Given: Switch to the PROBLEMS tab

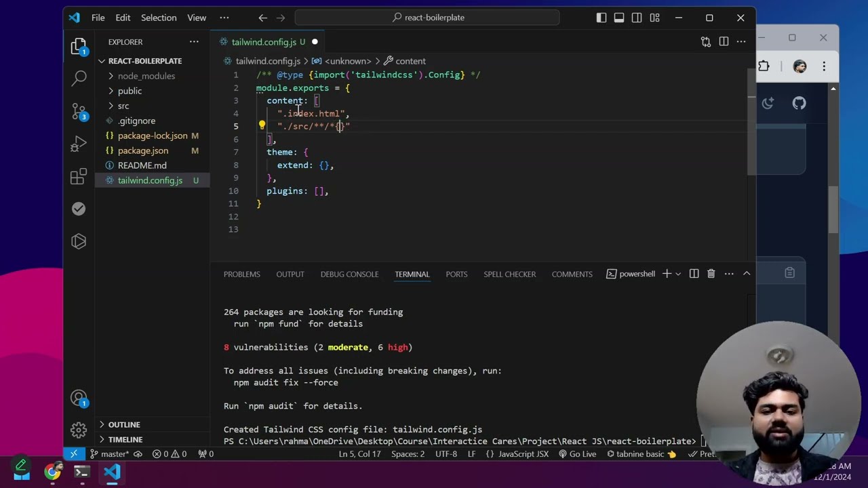Looking at the screenshot, I should coord(242,274).
